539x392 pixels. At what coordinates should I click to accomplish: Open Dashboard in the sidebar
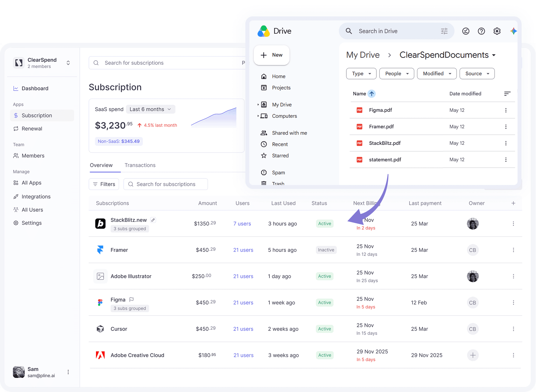tap(35, 89)
